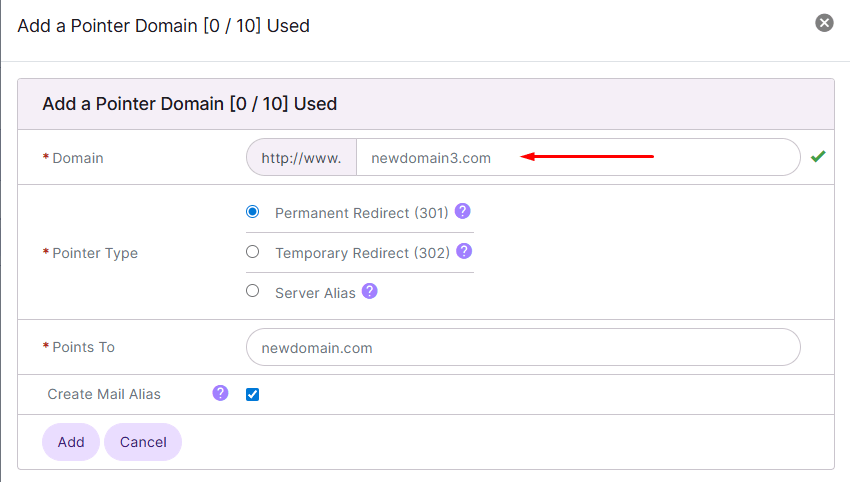Click the Points To label
This screenshot has height=482, width=851.
[x=84, y=347]
